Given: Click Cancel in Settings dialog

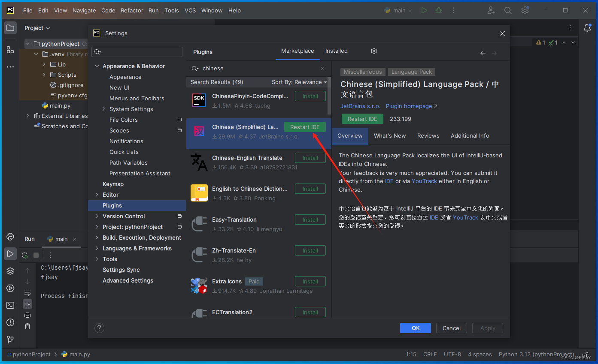Looking at the screenshot, I should coord(452,328).
